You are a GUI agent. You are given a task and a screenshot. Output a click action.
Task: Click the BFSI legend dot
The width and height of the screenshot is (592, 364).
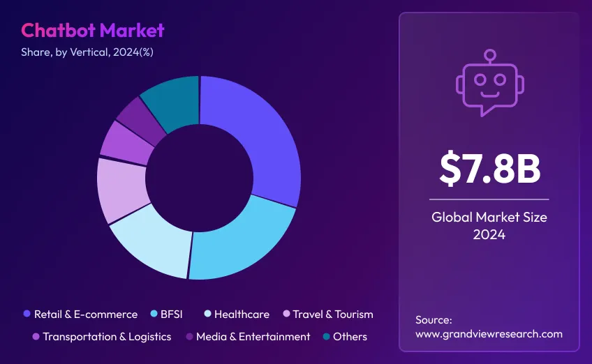(x=154, y=314)
